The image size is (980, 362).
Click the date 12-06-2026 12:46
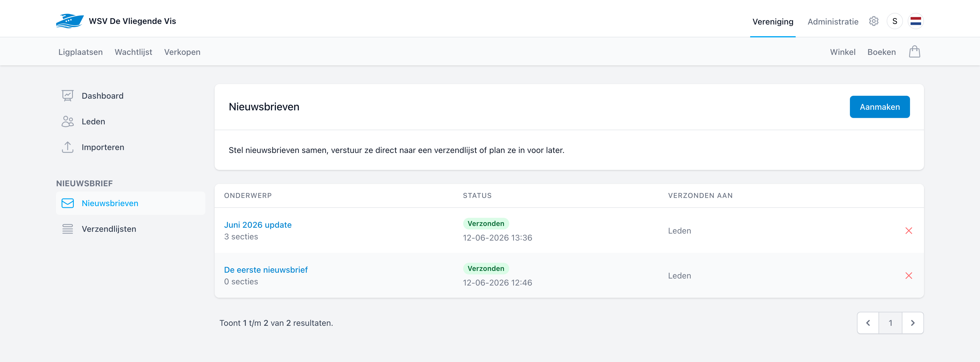click(498, 283)
